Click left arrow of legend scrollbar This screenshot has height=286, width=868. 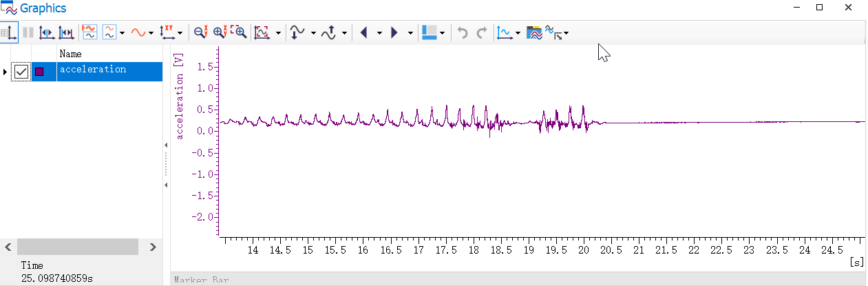(8, 247)
